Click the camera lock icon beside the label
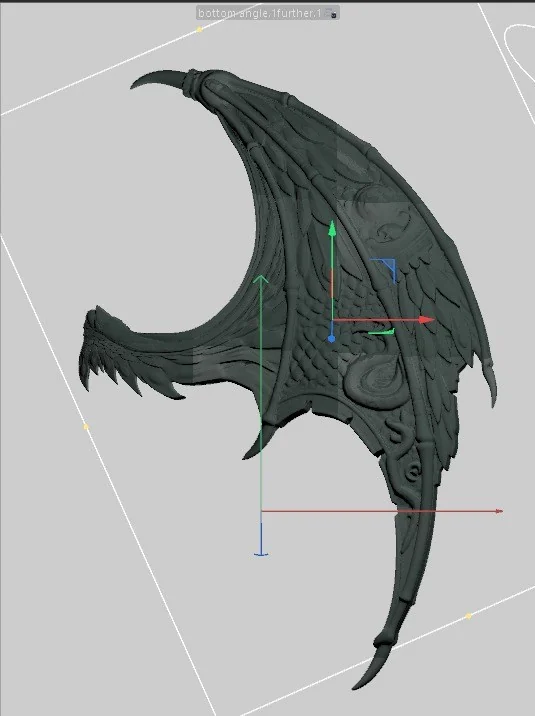 332,13
